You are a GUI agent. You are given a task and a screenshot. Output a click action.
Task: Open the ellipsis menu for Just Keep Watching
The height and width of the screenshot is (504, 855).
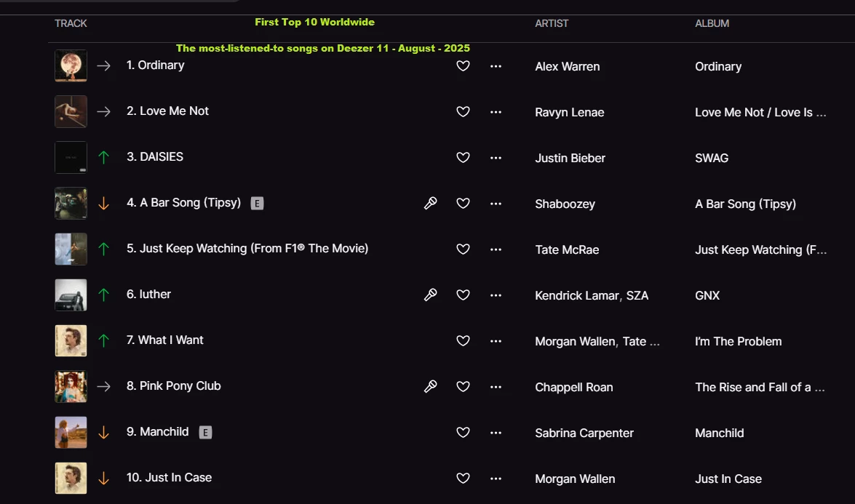pyautogui.click(x=496, y=249)
